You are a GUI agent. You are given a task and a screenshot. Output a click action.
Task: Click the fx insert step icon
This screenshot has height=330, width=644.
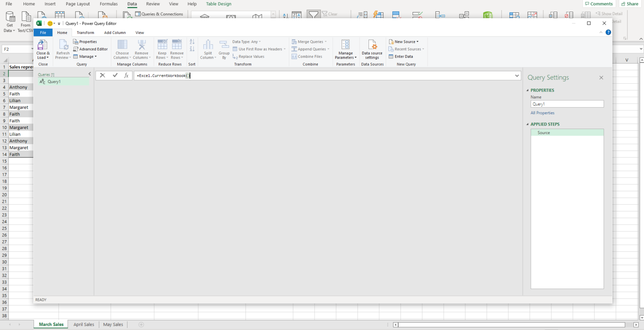click(127, 75)
